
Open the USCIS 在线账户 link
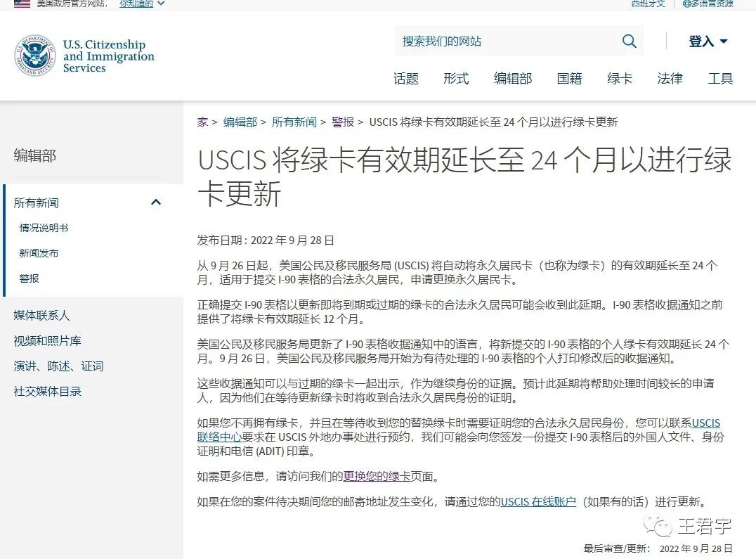[x=538, y=501]
